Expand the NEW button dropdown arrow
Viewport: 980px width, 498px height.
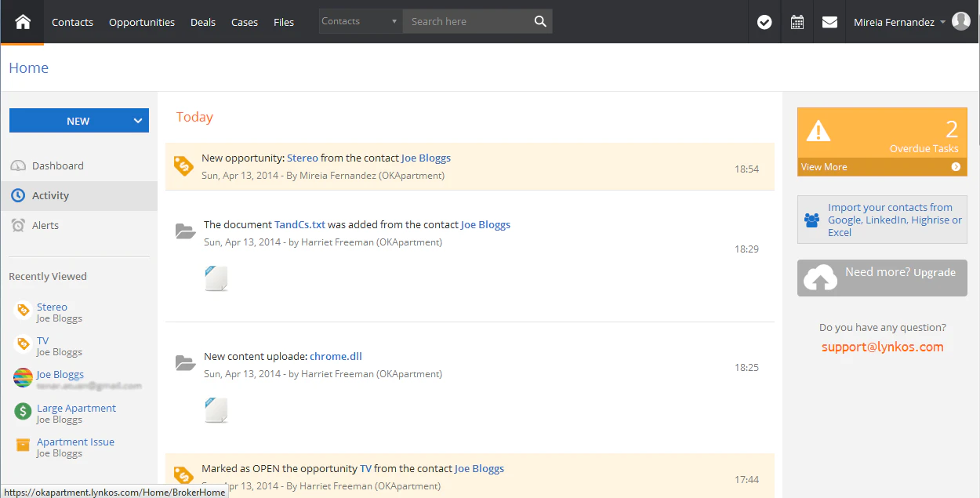(138, 121)
